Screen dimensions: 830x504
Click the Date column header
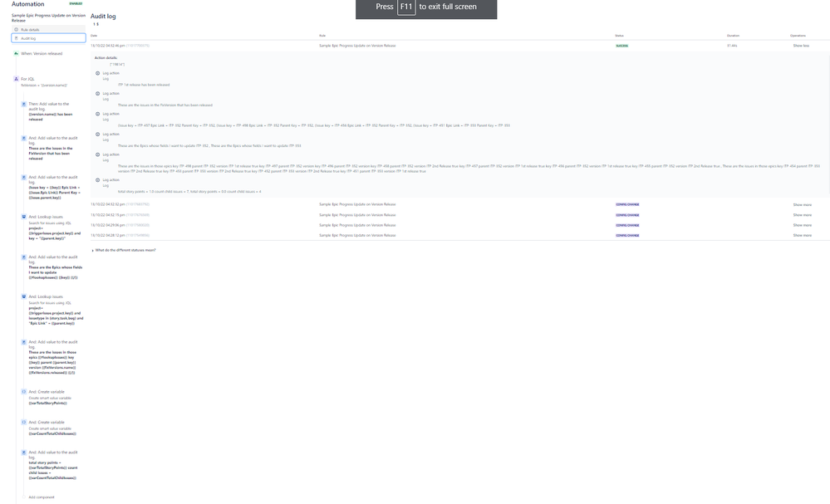point(94,36)
